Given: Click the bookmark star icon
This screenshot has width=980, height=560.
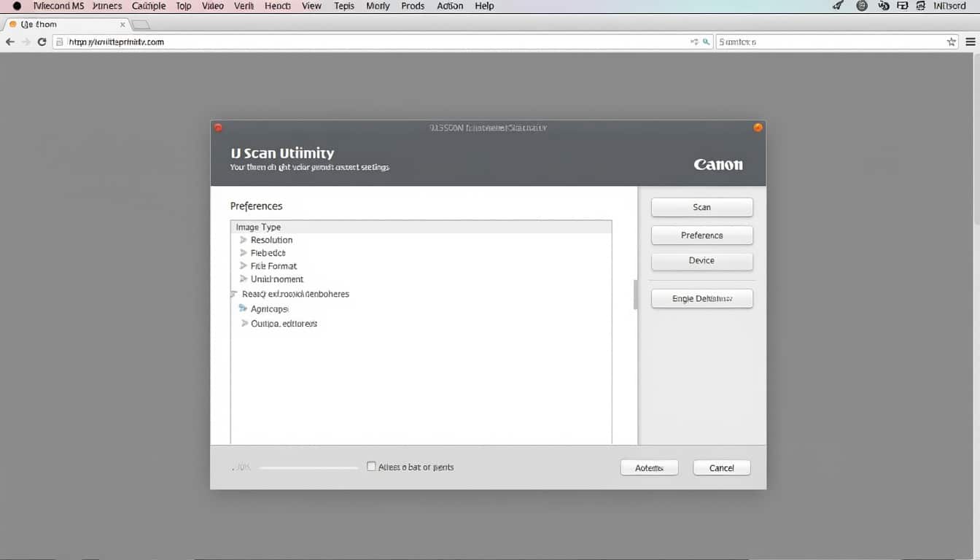Looking at the screenshot, I should 951,42.
